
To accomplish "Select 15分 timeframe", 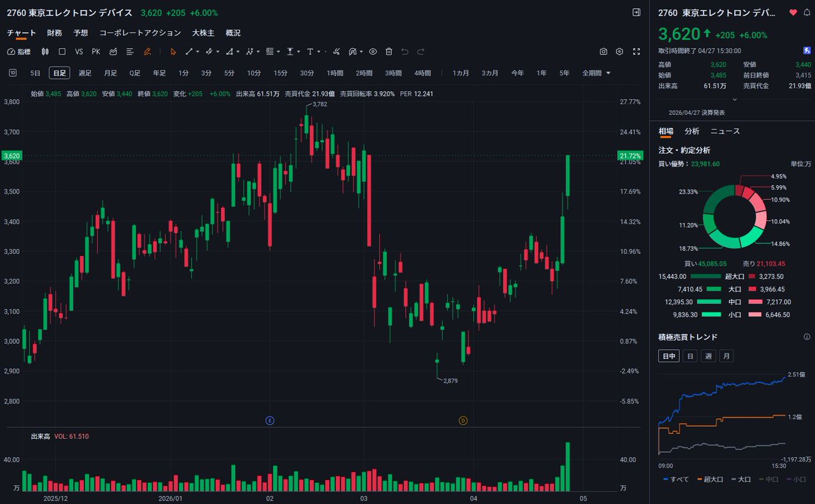I will (280, 73).
